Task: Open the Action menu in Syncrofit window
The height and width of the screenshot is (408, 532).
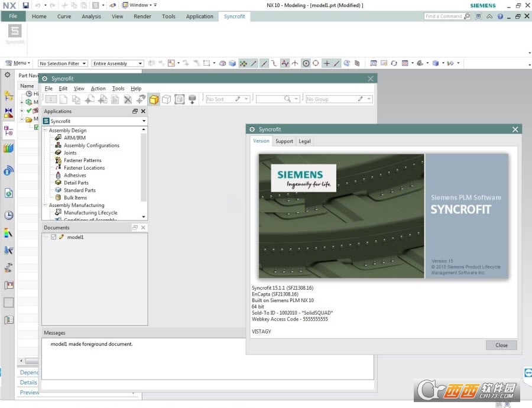Action: tap(98, 89)
